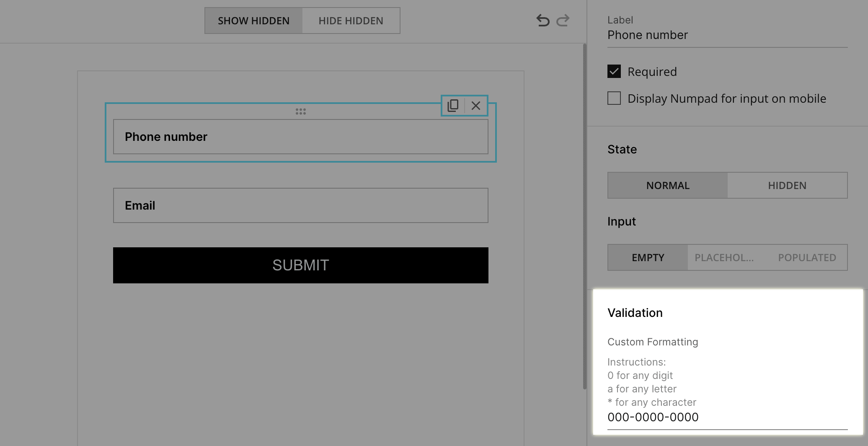Click the SUBMIT button in the form
Image resolution: width=868 pixels, height=446 pixels.
(x=300, y=265)
